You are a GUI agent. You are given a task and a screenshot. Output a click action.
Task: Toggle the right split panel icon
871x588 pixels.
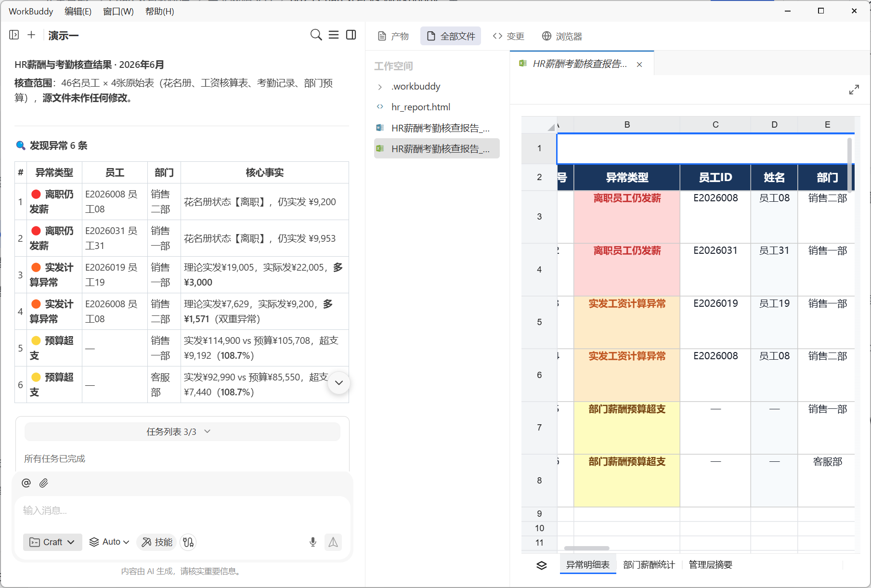point(351,35)
